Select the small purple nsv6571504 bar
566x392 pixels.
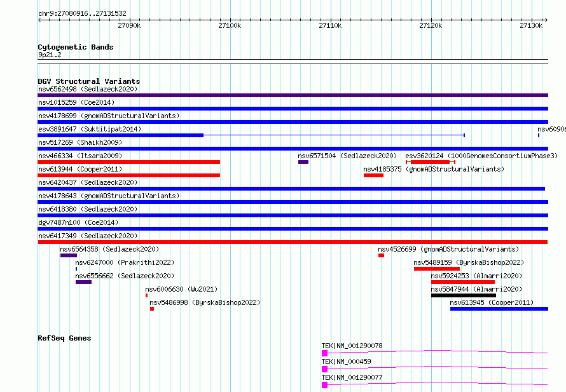pyautogui.click(x=303, y=162)
